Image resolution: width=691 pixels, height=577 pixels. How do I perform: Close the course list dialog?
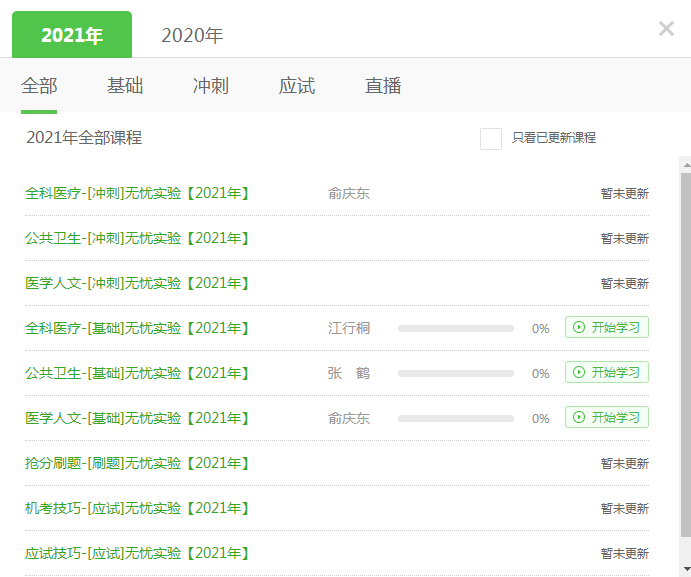pos(666,29)
